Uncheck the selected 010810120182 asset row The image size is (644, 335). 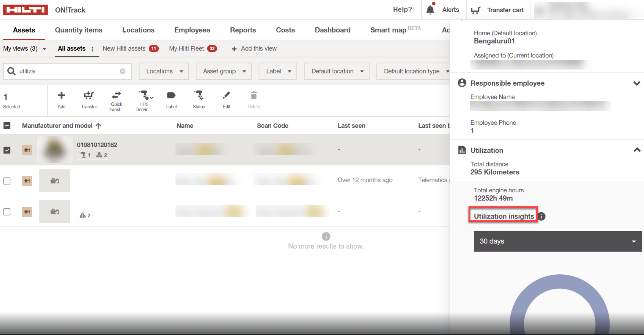[7, 150]
